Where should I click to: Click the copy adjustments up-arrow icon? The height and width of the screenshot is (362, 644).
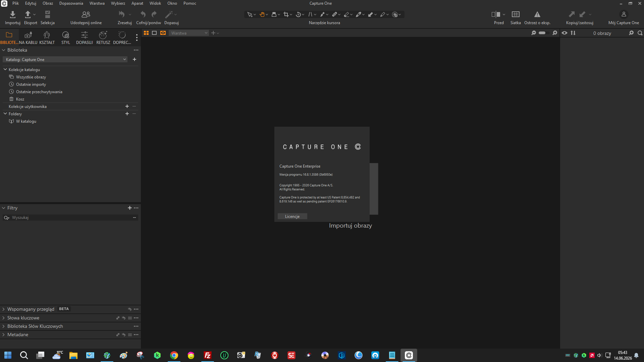point(572,14)
